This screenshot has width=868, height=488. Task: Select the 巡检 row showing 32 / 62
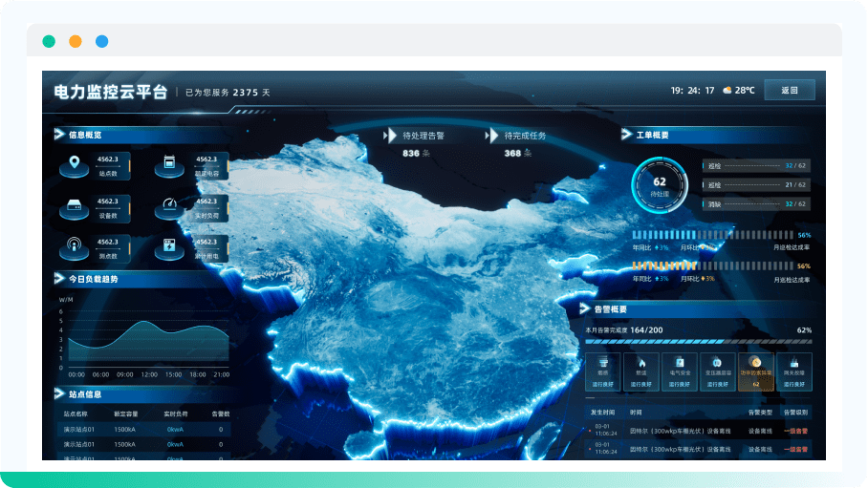tap(756, 165)
